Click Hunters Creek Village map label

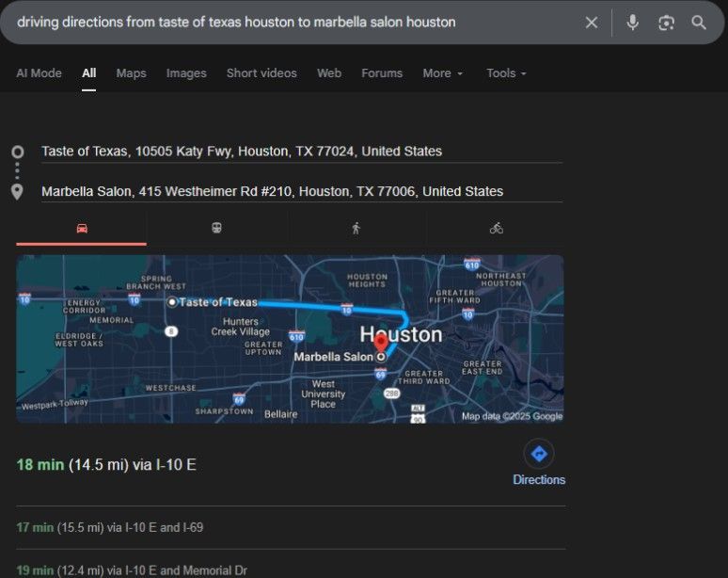(241, 327)
